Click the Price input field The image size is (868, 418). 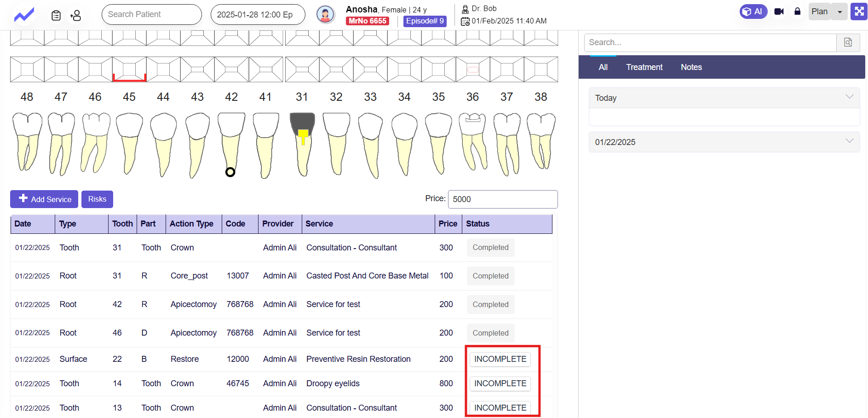tap(503, 199)
